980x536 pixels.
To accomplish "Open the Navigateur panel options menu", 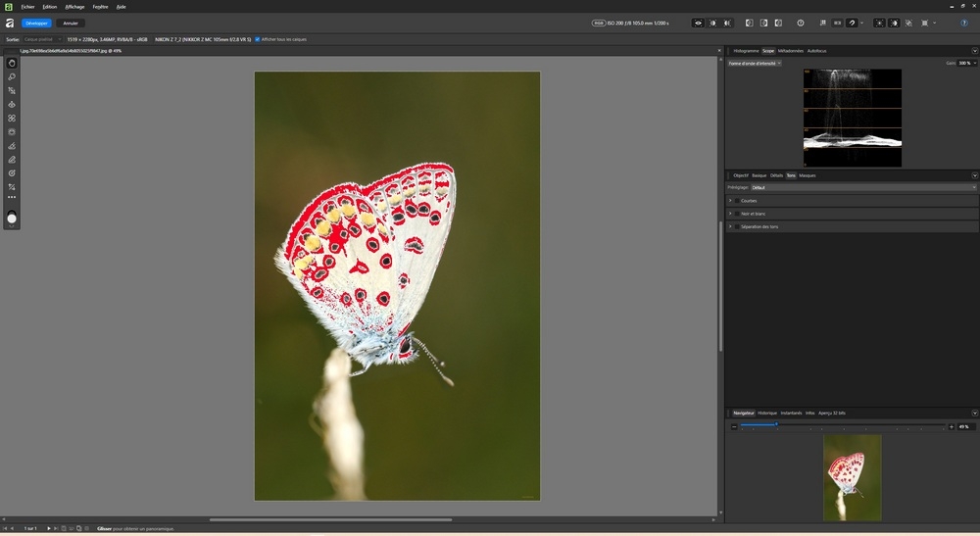I will coord(974,413).
